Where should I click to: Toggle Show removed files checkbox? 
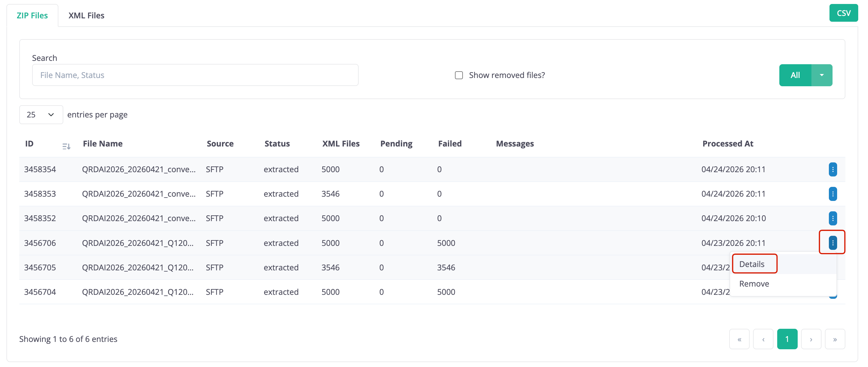coord(459,75)
